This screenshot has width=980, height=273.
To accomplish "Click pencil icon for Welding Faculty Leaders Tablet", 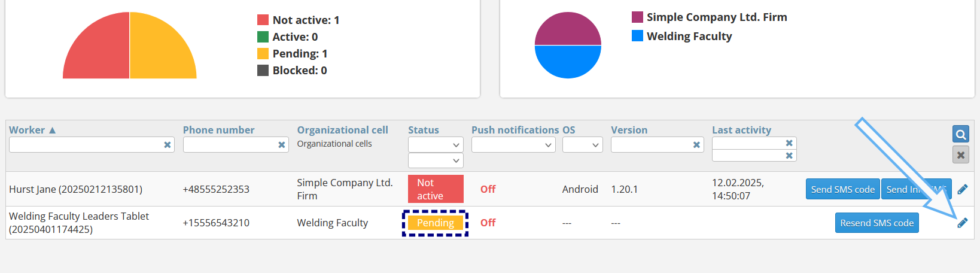I will click(962, 223).
